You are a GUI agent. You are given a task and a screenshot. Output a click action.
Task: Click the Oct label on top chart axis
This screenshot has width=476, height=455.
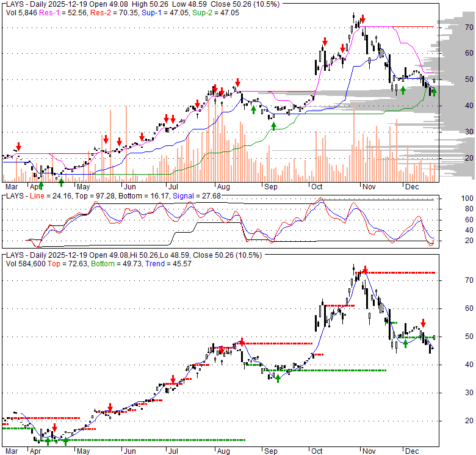[317, 186]
